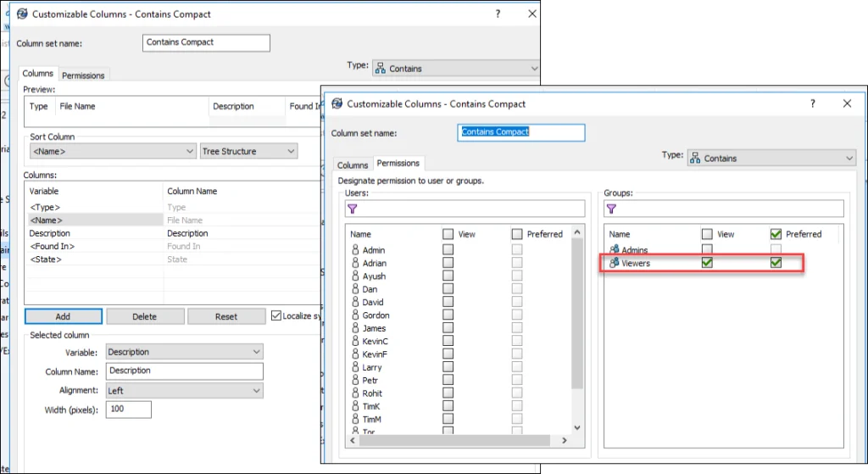The height and width of the screenshot is (474, 868).
Task: Click the user icon beside Rohit
Action: point(356,393)
